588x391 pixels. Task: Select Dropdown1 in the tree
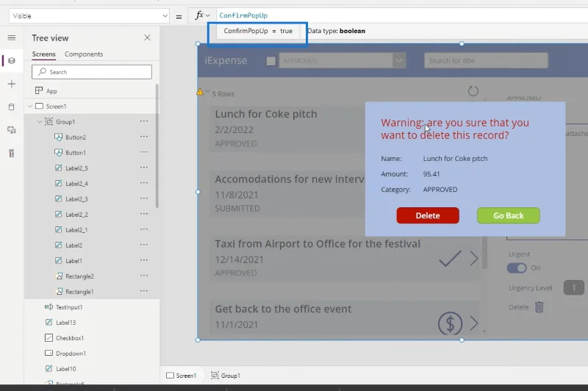coord(71,353)
